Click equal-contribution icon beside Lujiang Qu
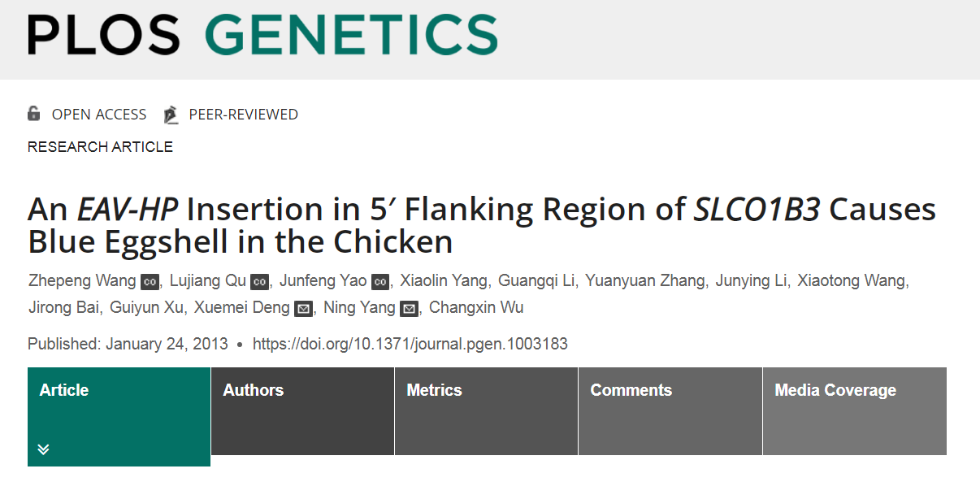980x486 pixels. [x=259, y=282]
